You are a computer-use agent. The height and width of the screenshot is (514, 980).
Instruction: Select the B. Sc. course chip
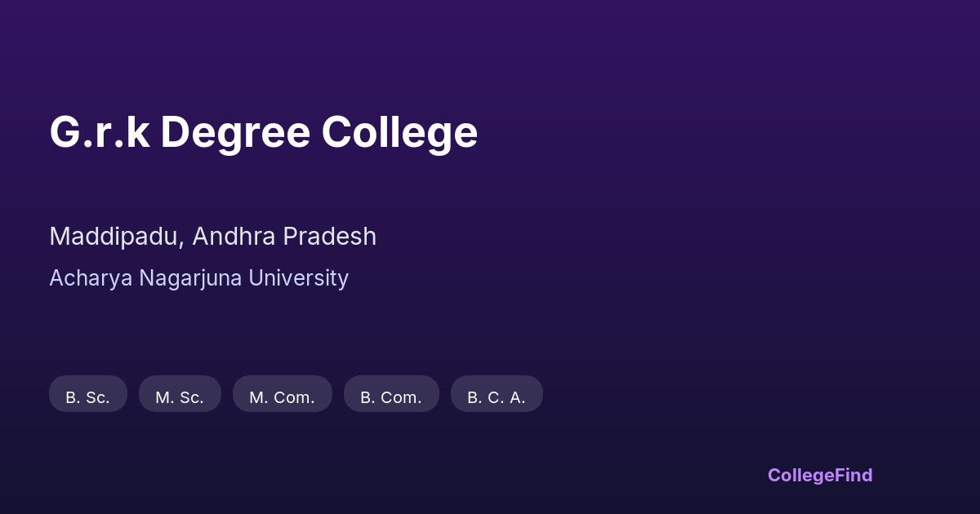pos(88,394)
